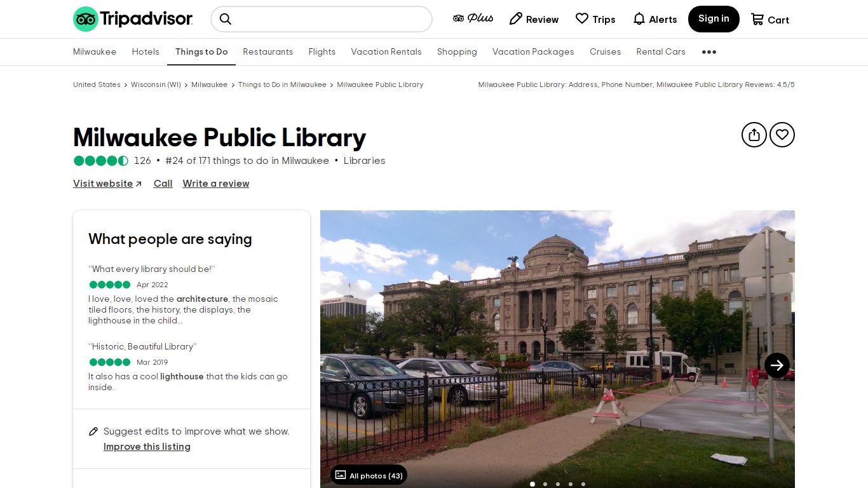
Task: Open the Vacation Rentals tab
Action: [x=386, y=52]
